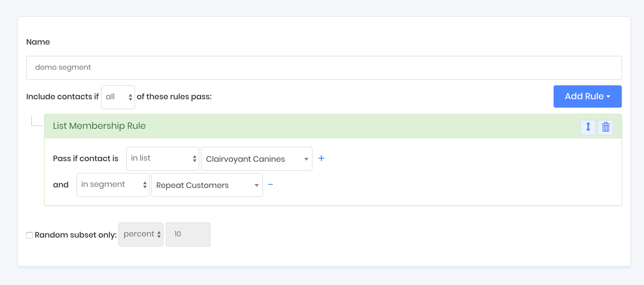
Task: Click the plus icon to add a condition
Action: point(321,158)
